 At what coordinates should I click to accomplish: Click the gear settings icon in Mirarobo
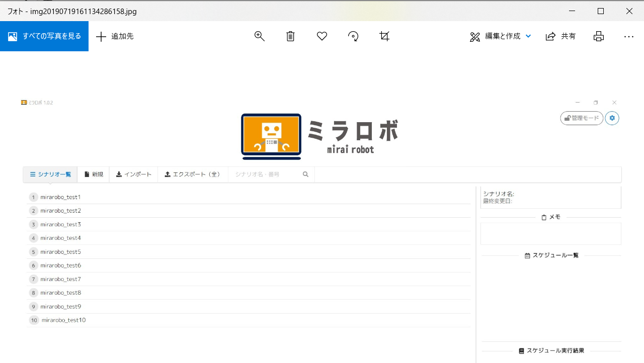pos(612,118)
